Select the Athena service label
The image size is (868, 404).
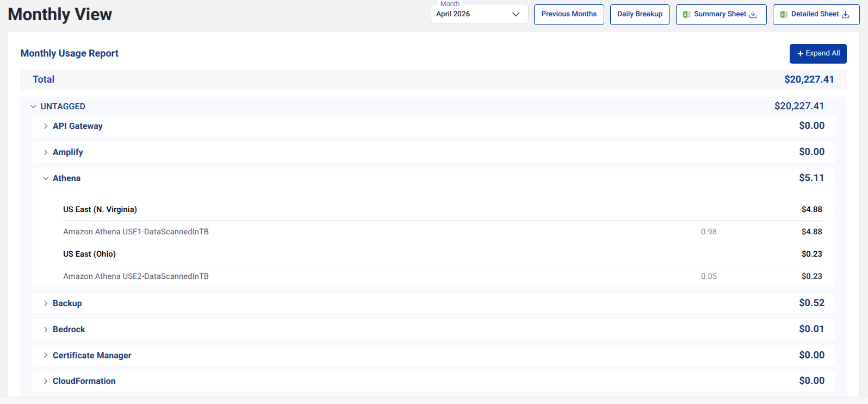click(x=66, y=178)
